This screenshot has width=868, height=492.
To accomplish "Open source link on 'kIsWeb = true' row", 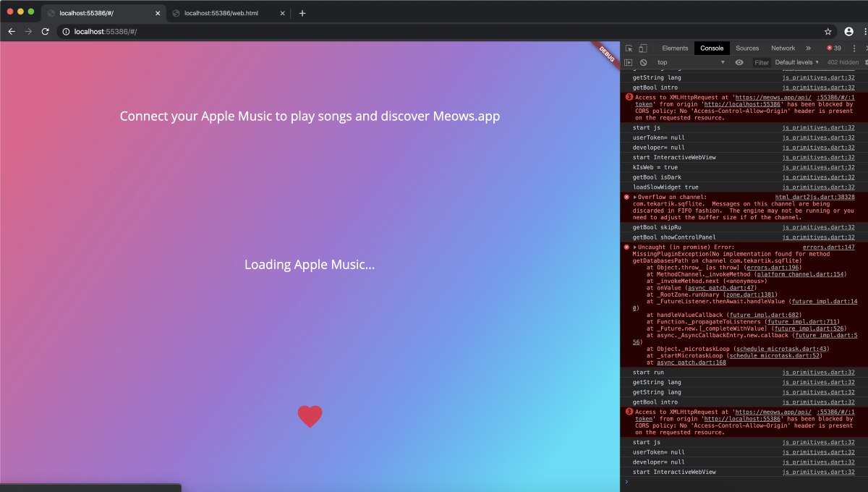I will click(x=818, y=167).
